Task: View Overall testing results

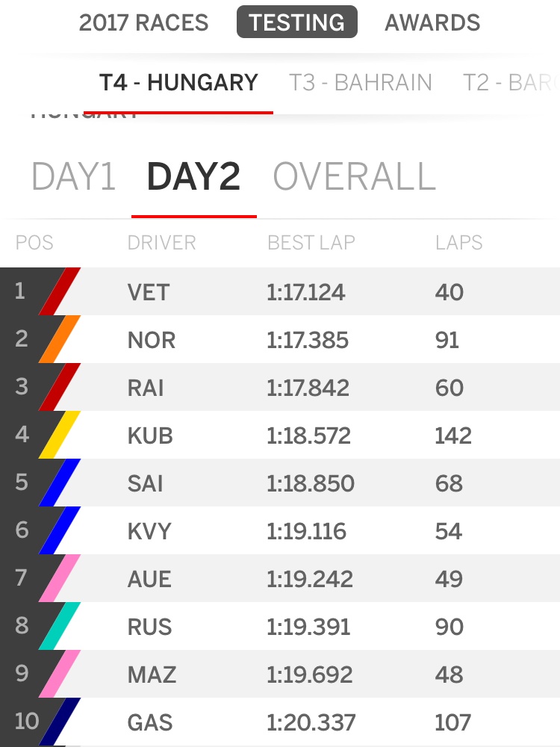Action: point(354,177)
